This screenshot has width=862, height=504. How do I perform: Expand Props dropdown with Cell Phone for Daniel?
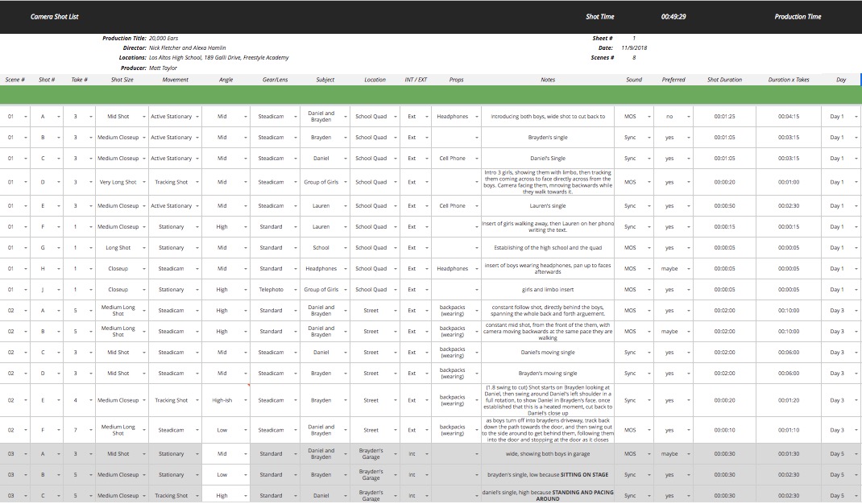[x=477, y=159]
